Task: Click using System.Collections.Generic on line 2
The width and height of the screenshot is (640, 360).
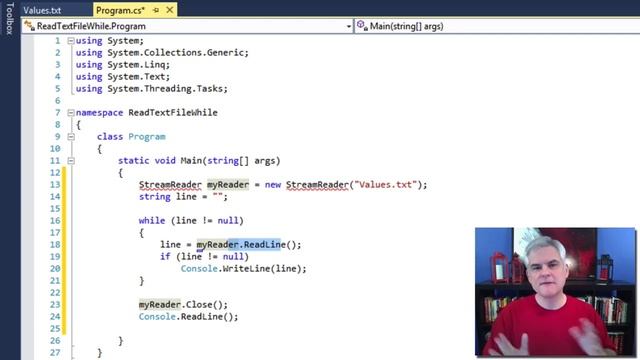Action: pos(162,53)
